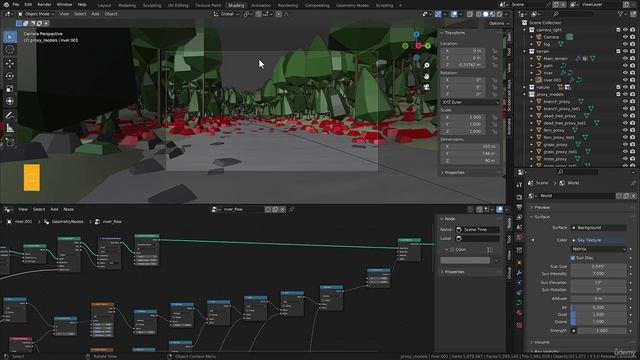Open the Nishita sky type dropdown
Viewport: 640px width, 360px height.
(598, 249)
